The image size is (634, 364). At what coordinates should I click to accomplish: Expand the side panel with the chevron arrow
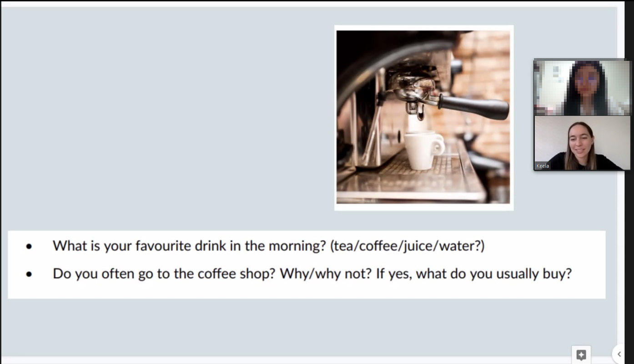tap(619, 354)
